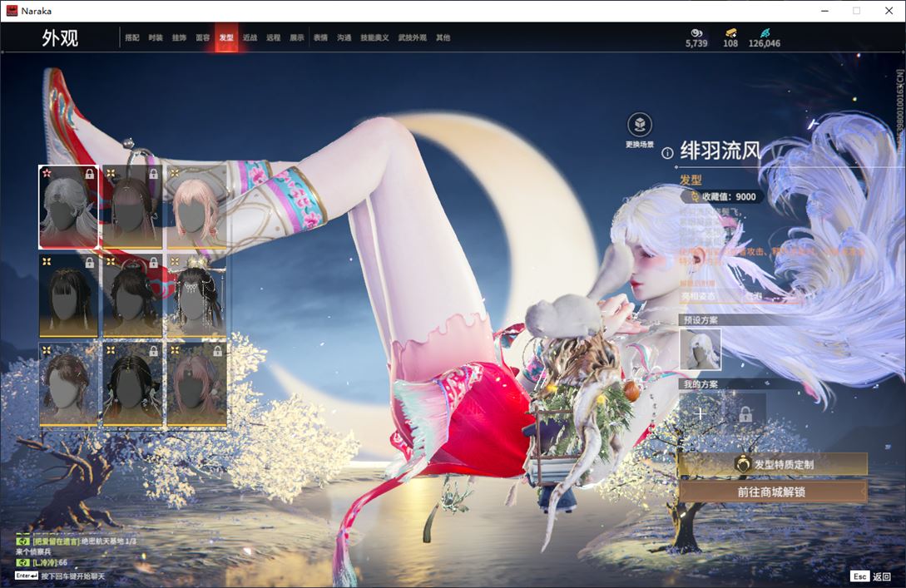Click the Enter key hint to start chatting
The image size is (906, 588).
(27, 576)
